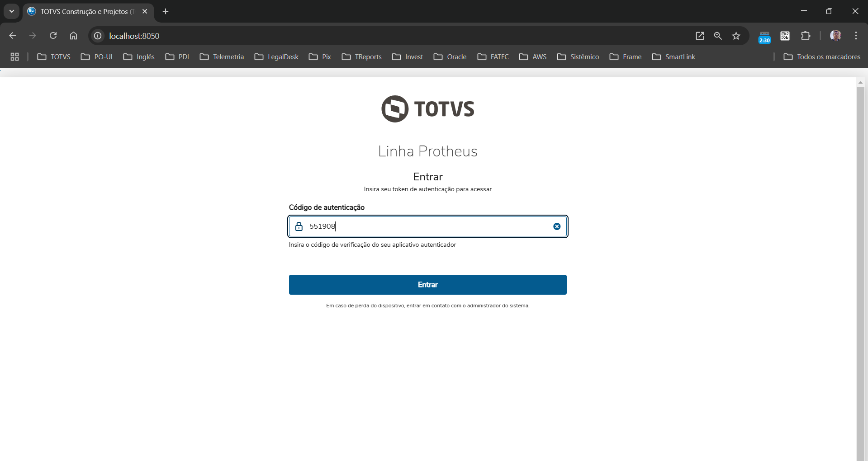Clear the authentication code field

pyautogui.click(x=557, y=226)
